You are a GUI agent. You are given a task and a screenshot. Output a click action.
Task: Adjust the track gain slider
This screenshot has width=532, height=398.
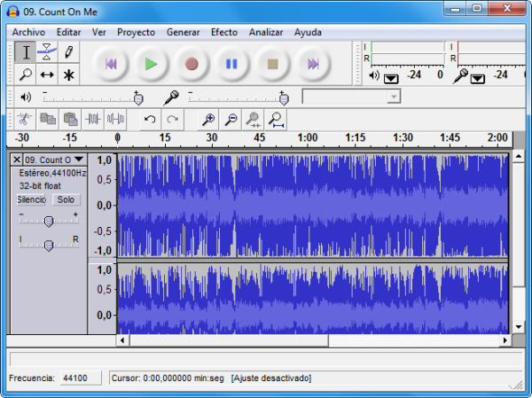[49, 221]
